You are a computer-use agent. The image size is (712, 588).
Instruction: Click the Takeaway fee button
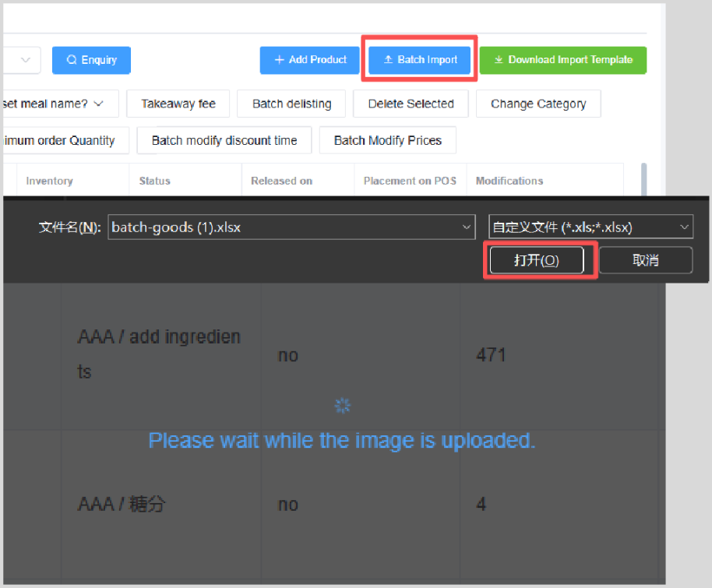click(178, 104)
